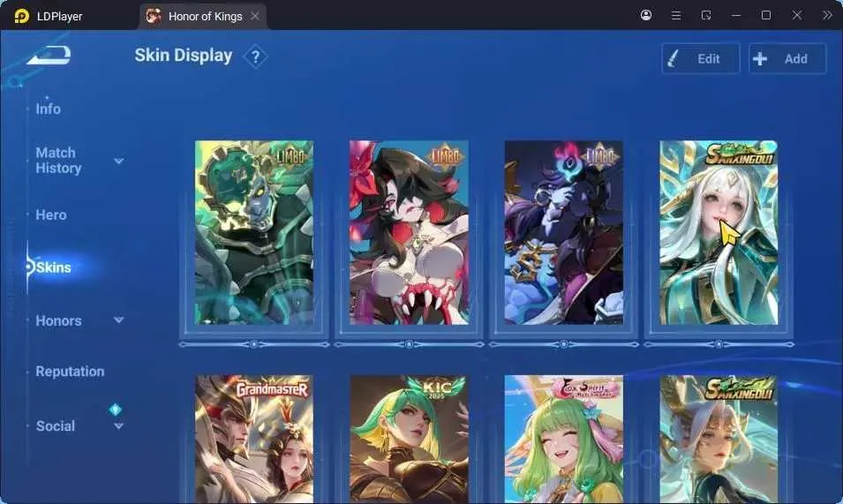
Task: Select the Skins section
Action: click(53, 267)
